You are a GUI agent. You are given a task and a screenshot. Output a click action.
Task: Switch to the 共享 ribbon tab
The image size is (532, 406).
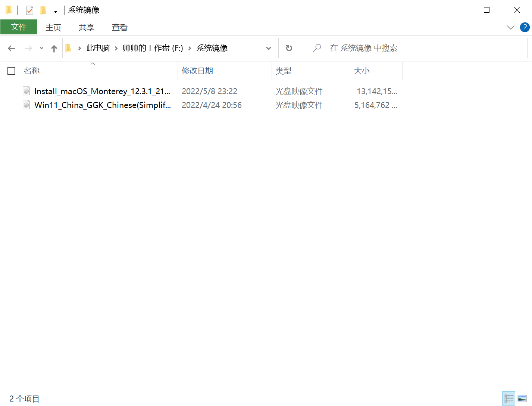pos(87,27)
